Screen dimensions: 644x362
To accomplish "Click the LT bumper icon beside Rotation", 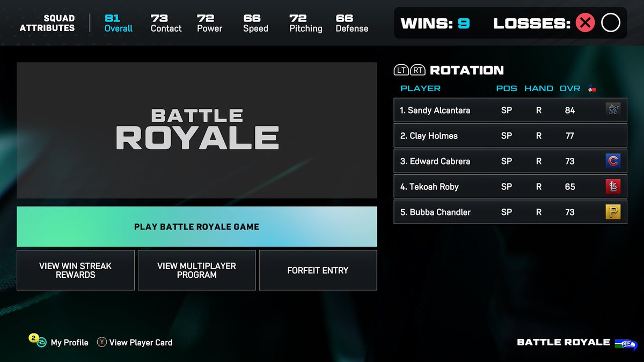I will tap(401, 70).
